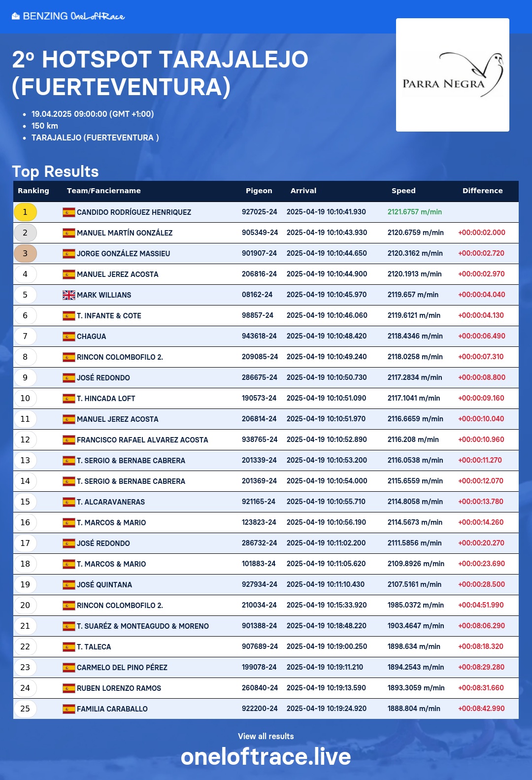Click the difference value +00:08:42.990
Viewport: 532px width, 780px height.
[482, 709]
